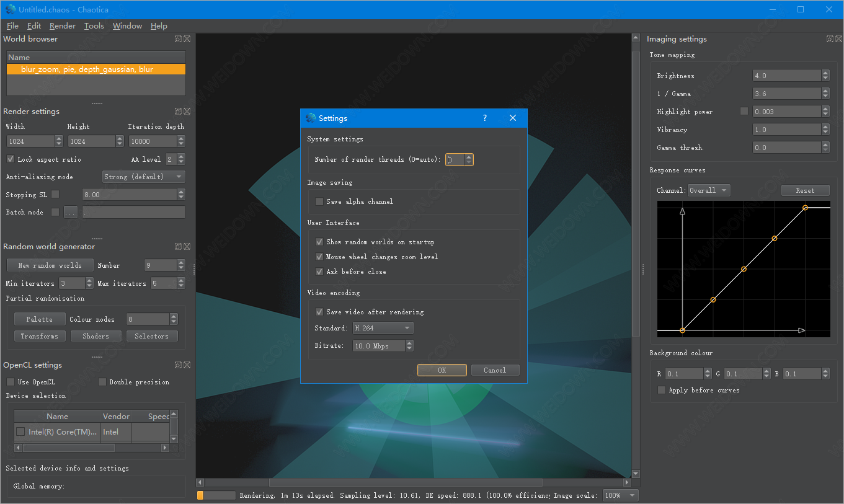Image resolution: width=844 pixels, height=504 pixels.
Task: Open the Window menu
Action: pos(127,26)
